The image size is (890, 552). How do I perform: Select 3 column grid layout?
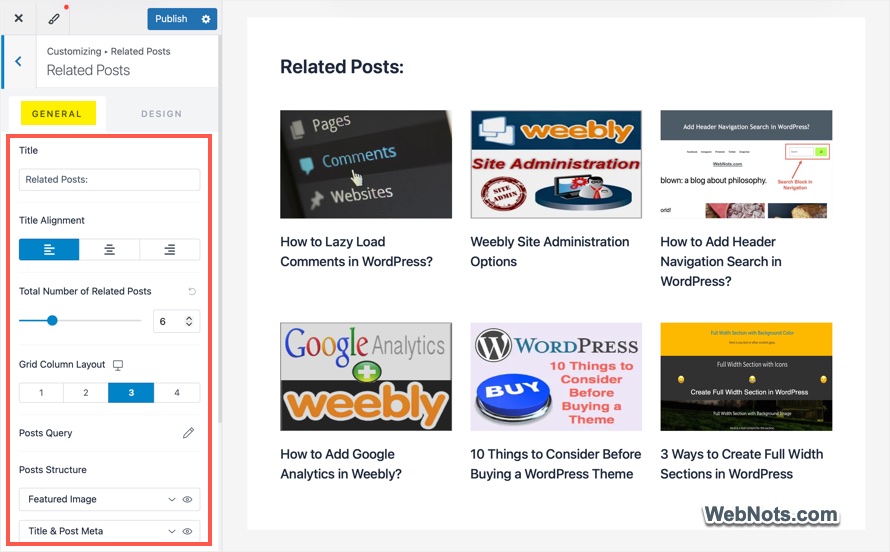pos(131,393)
